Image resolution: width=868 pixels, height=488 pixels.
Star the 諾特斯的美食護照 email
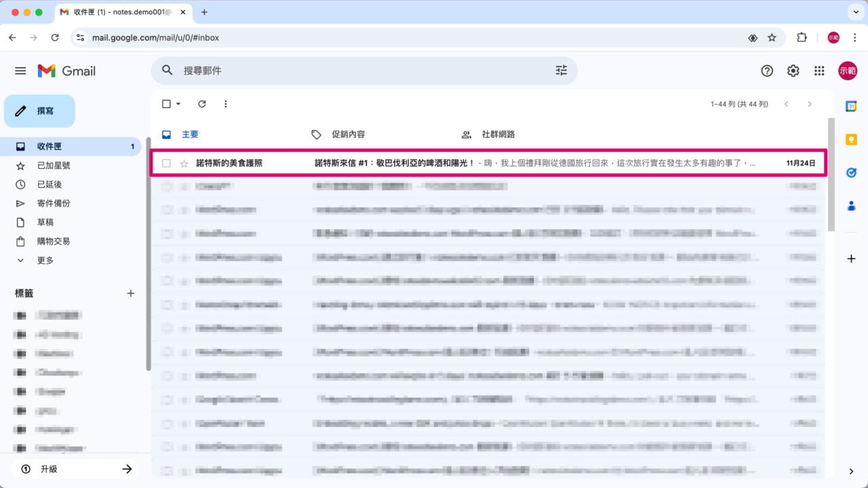click(x=184, y=163)
